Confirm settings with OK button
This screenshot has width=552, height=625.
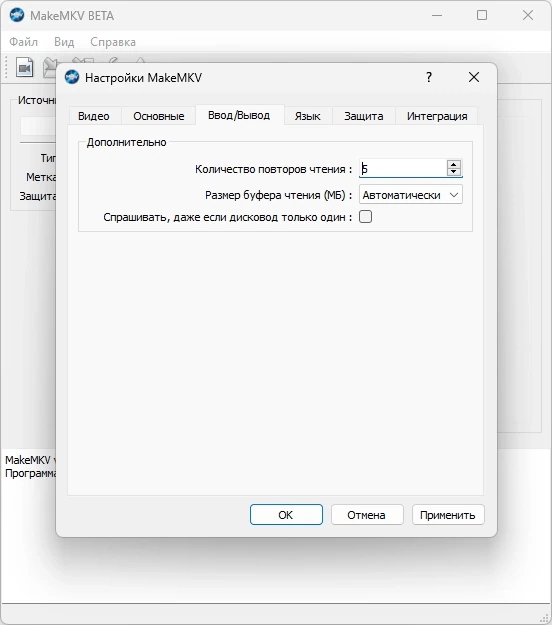coord(286,515)
